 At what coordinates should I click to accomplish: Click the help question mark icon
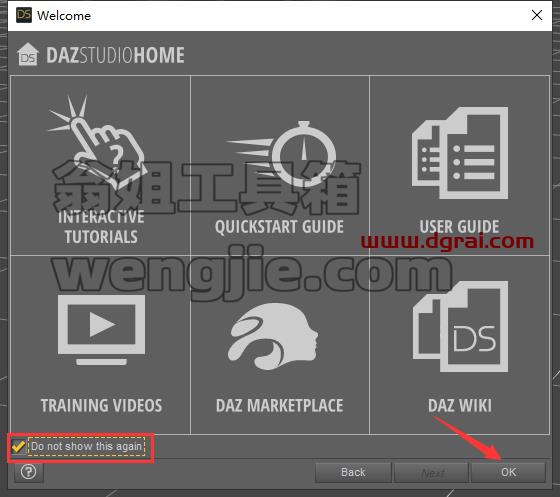pos(29,472)
